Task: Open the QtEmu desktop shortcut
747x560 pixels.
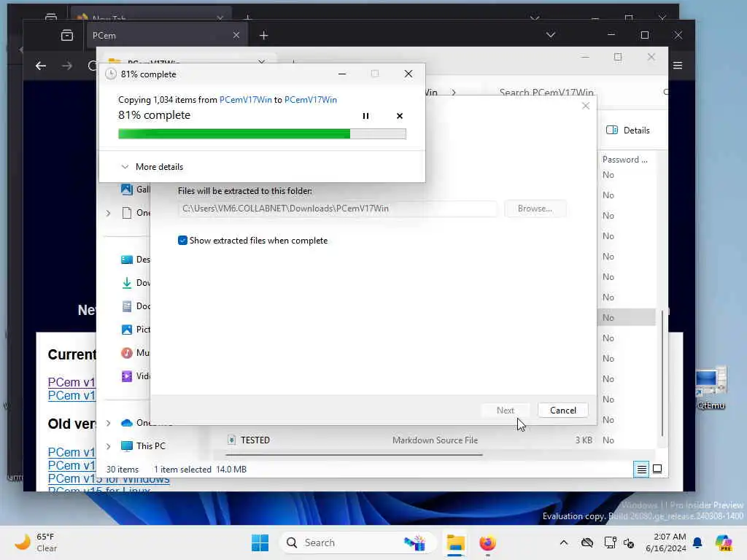Action: (x=711, y=388)
